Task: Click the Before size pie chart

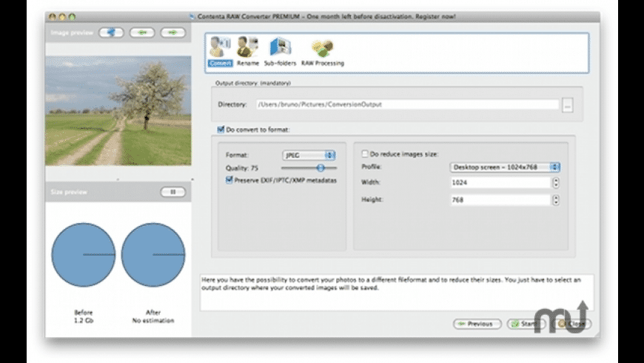Action: click(84, 255)
